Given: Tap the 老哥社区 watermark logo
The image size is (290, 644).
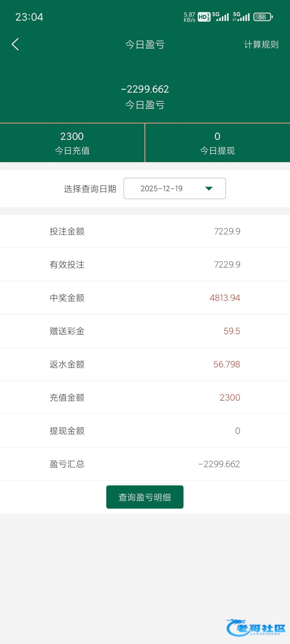Looking at the screenshot, I should pos(256,627).
